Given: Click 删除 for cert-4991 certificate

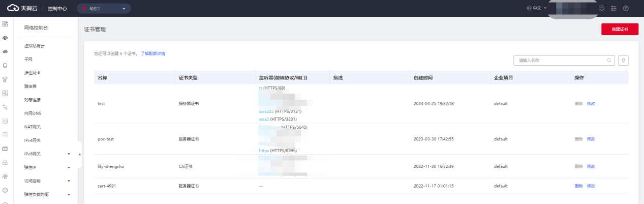Looking at the screenshot, I should pyautogui.click(x=578, y=186).
